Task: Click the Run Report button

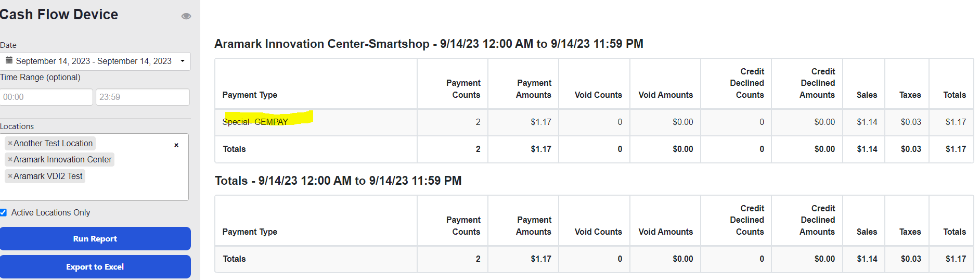Action: click(x=95, y=238)
